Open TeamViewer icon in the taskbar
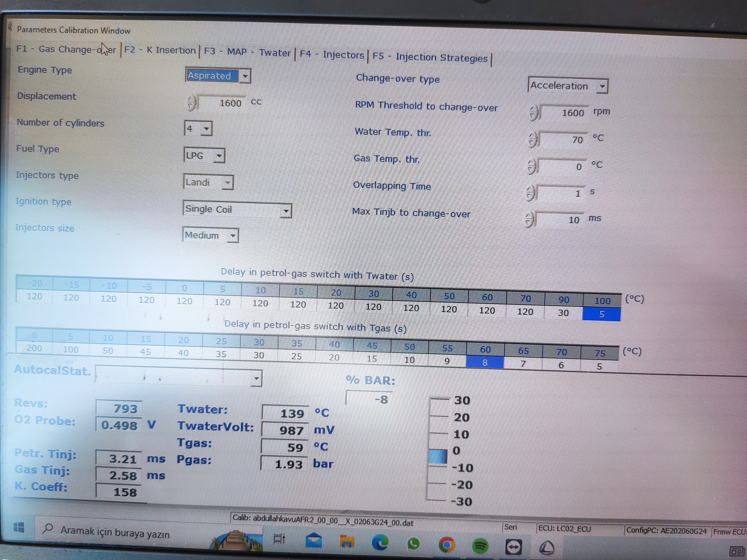This screenshot has height=560, width=747. click(x=513, y=547)
